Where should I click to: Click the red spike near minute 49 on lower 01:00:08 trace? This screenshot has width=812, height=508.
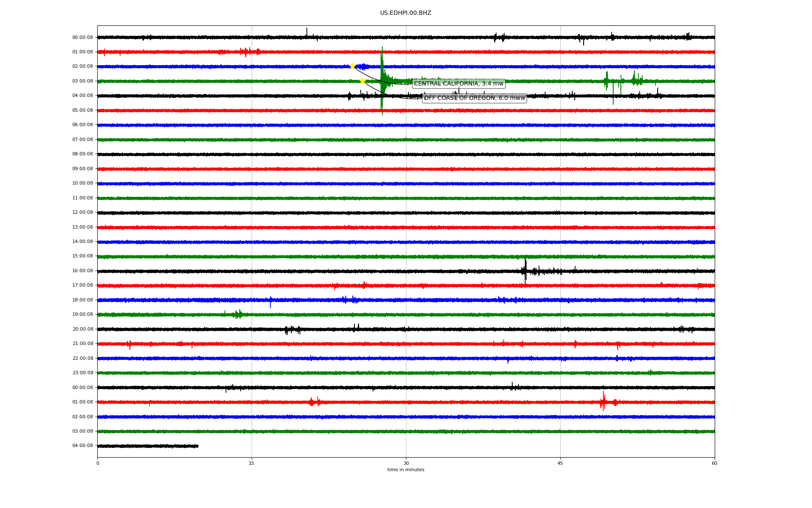click(x=603, y=401)
